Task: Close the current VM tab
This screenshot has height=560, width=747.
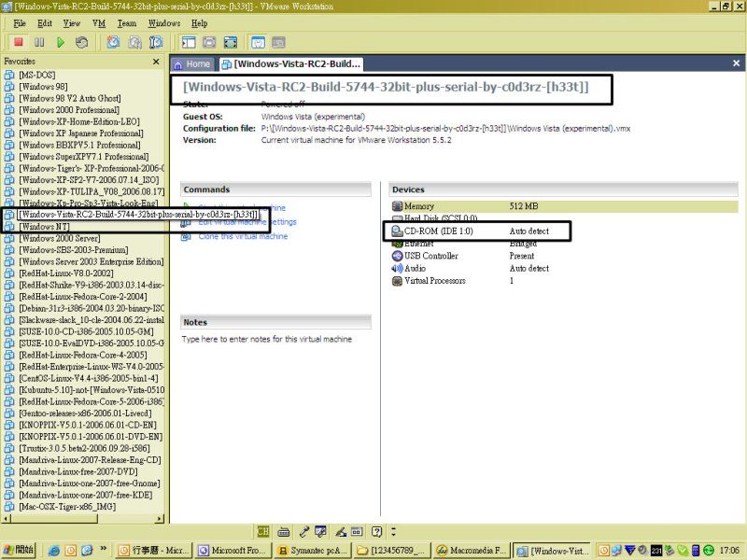Action: 736,63
